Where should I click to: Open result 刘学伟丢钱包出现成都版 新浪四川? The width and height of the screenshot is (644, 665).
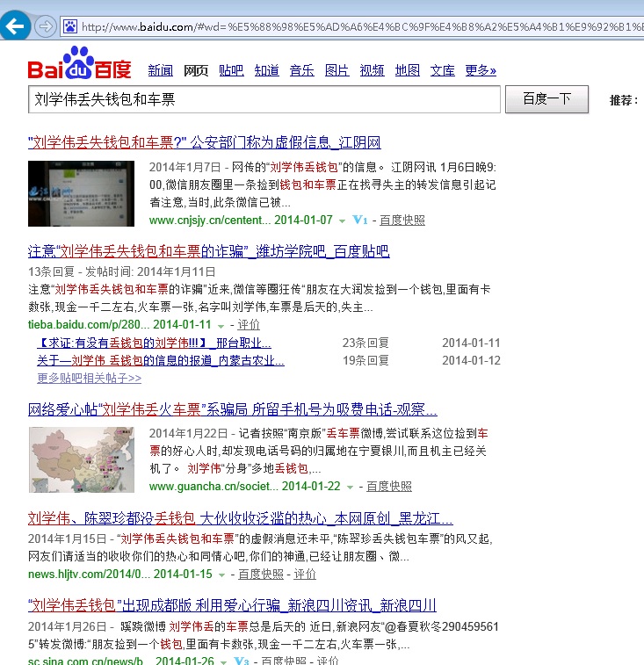[x=232, y=605]
